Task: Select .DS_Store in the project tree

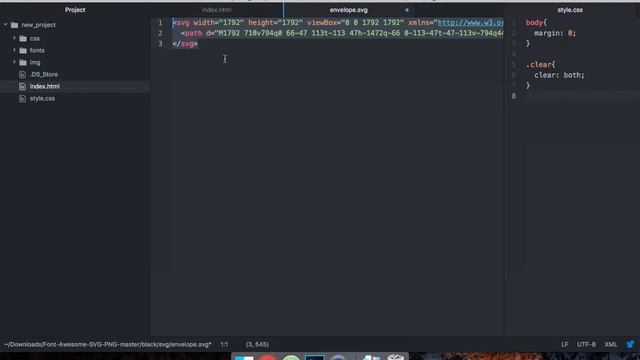Action: click(x=44, y=74)
